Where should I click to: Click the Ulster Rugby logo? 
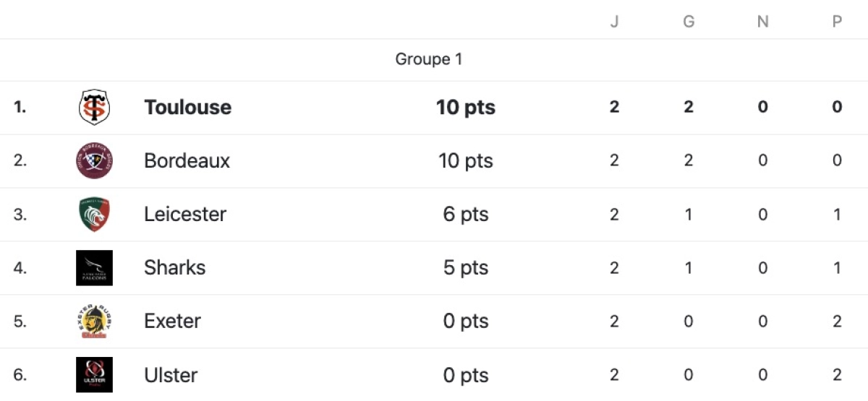[x=94, y=374]
